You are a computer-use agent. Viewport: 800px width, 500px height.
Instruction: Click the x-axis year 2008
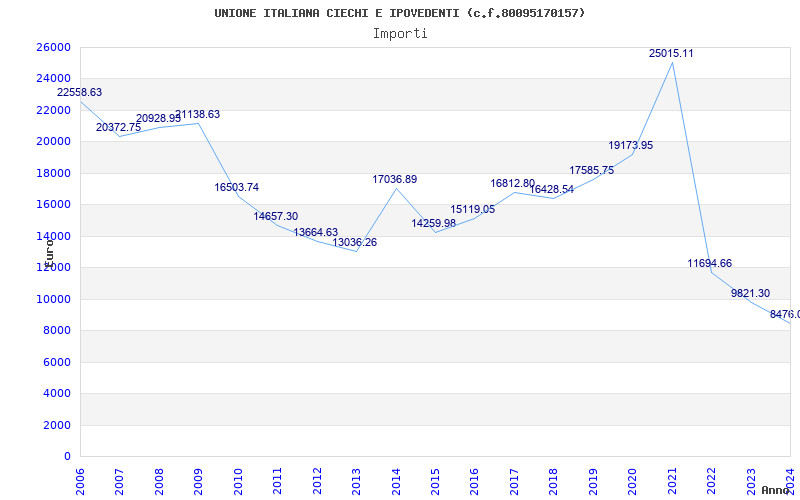(159, 482)
